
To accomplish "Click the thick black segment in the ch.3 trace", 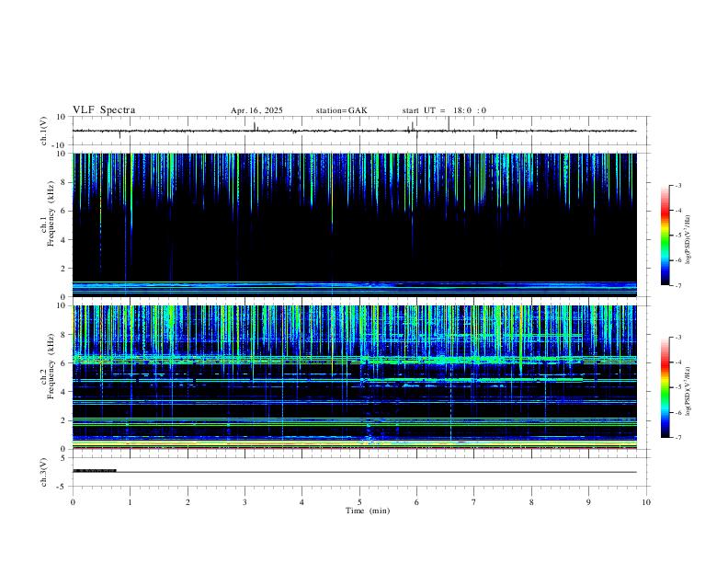I will tap(95, 471).
